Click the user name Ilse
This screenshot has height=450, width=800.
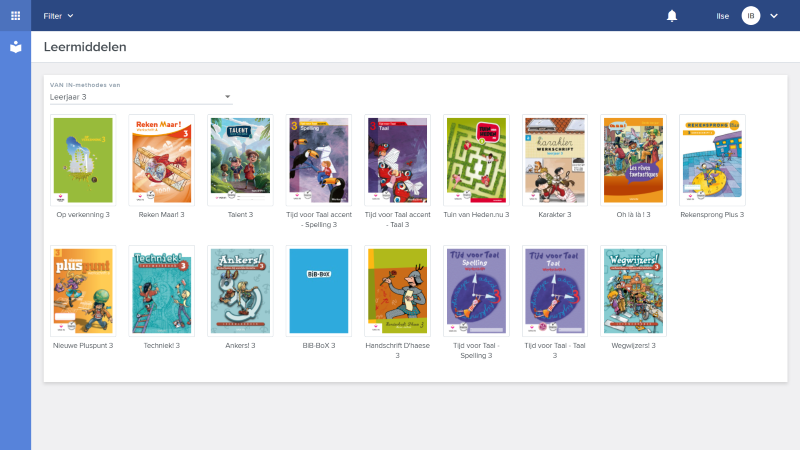click(722, 16)
